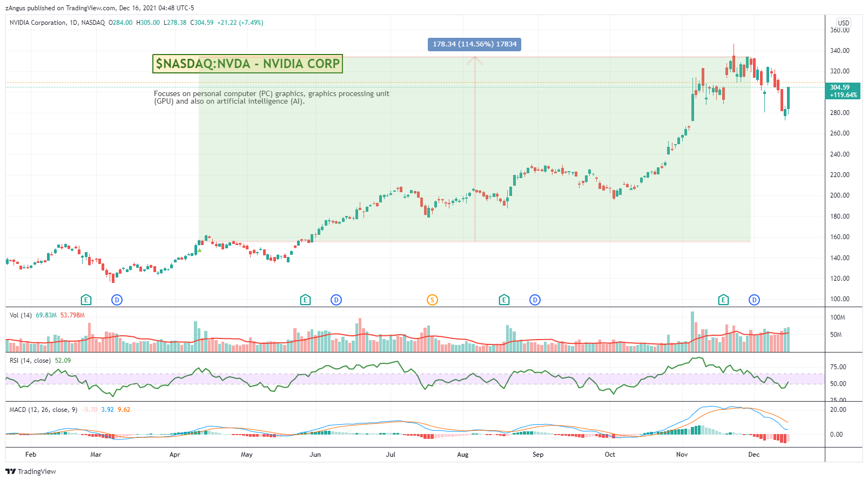This screenshot has height=481, width=868.
Task: Click the earnings marker in mid-November
Action: (x=723, y=300)
